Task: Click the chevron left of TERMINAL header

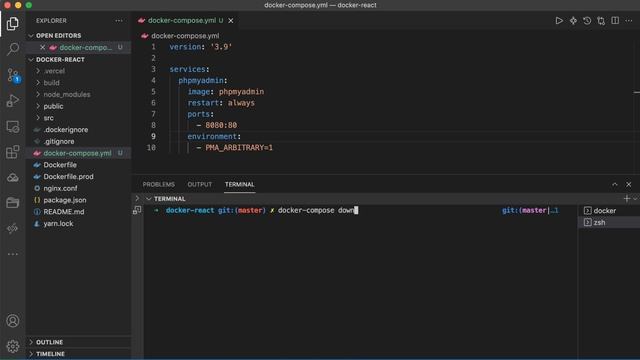Action: coord(138,199)
